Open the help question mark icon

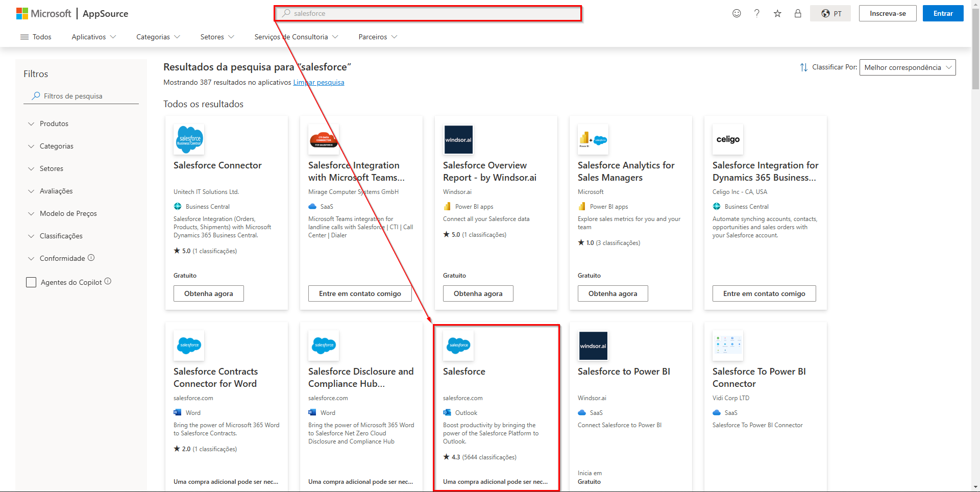coord(757,13)
